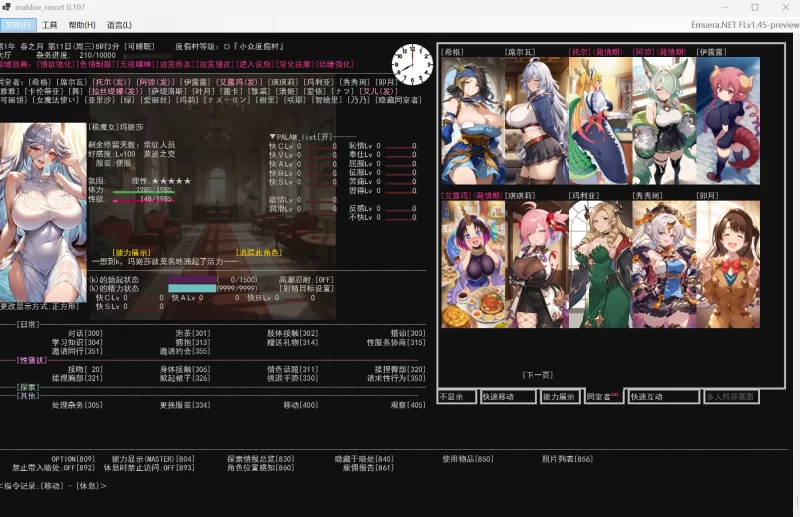Screen dimensions: 800x517
Task: Open portrait thumbnail of 席尔瓦
Action: (537, 120)
